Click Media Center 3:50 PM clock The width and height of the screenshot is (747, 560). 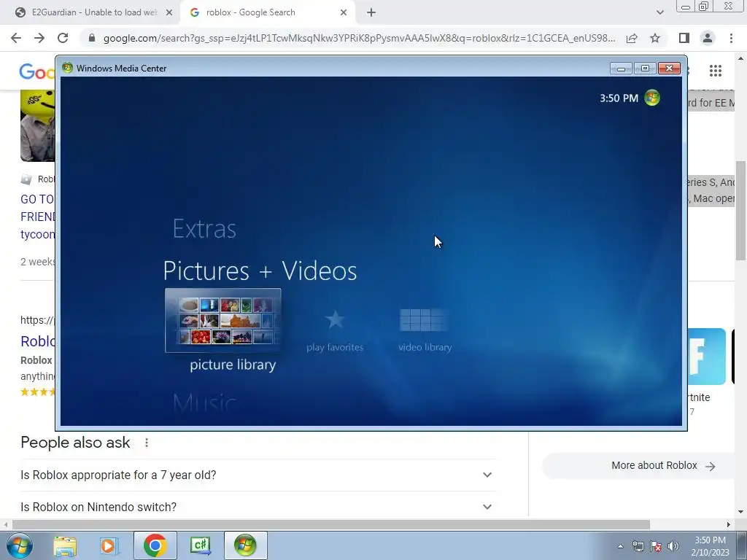[619, 98]
